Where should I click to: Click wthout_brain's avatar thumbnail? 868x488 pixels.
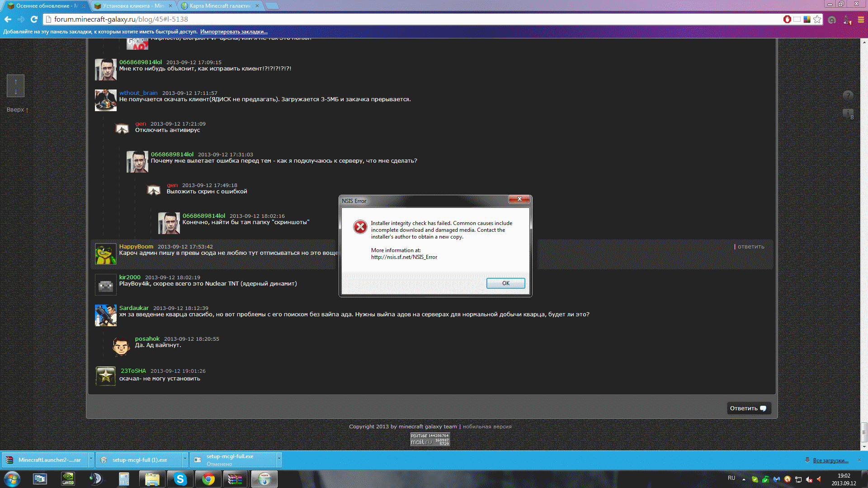click(106, 100)
